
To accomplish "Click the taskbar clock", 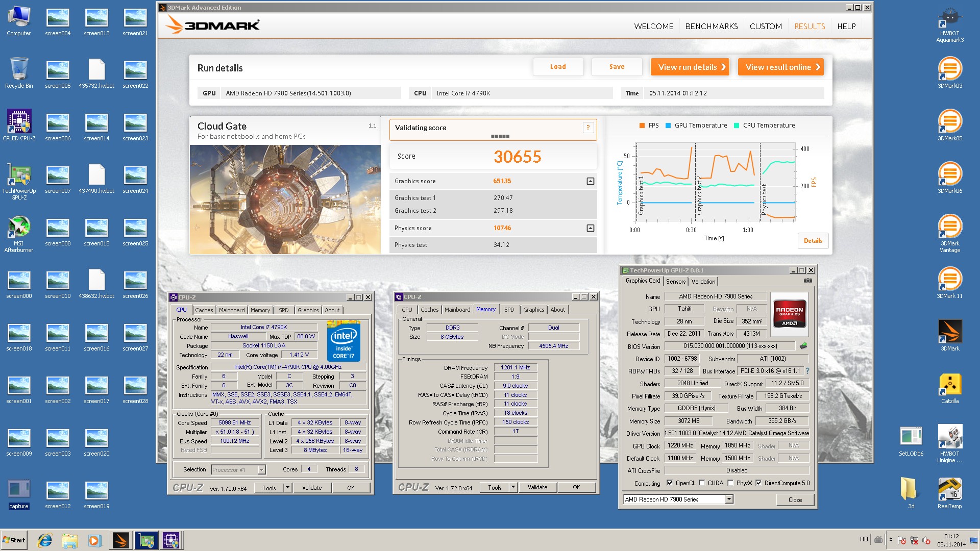I will tap(951, 540).
